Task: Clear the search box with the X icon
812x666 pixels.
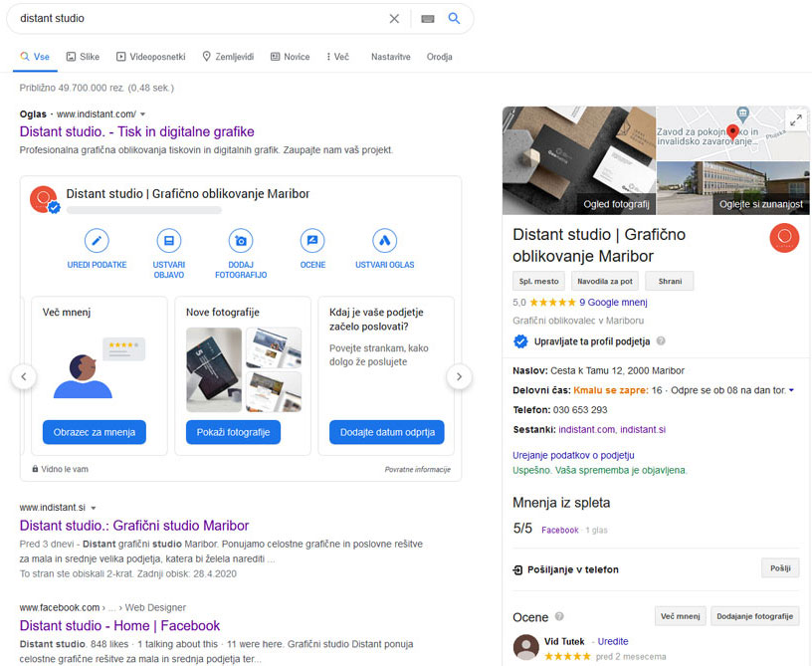Action: point(394,19)
